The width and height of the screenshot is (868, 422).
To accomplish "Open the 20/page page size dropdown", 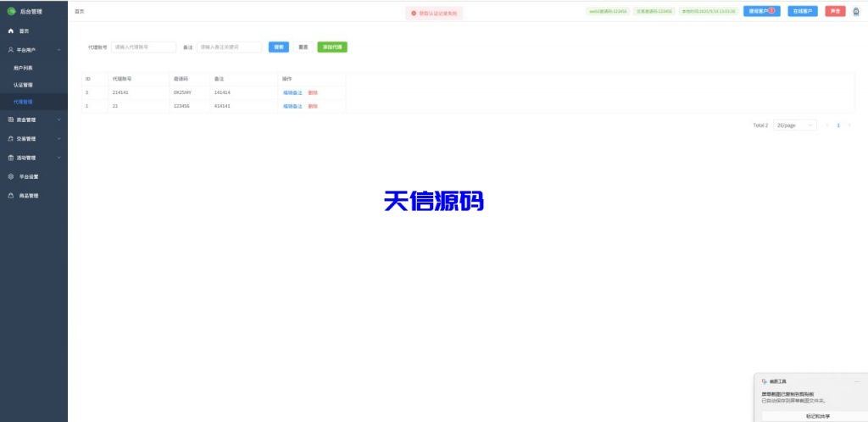I will [x=794, y=125].
